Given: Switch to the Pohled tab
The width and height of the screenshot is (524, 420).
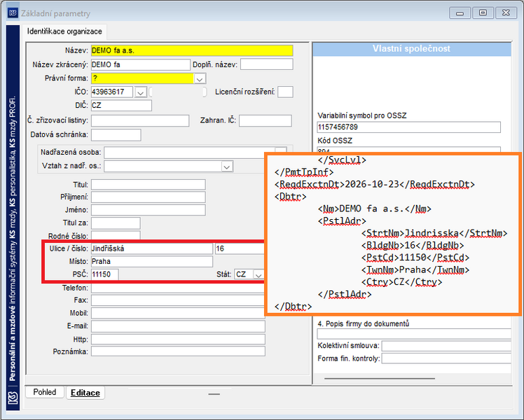Looking at the screenshot, I should tap(44, 392).
